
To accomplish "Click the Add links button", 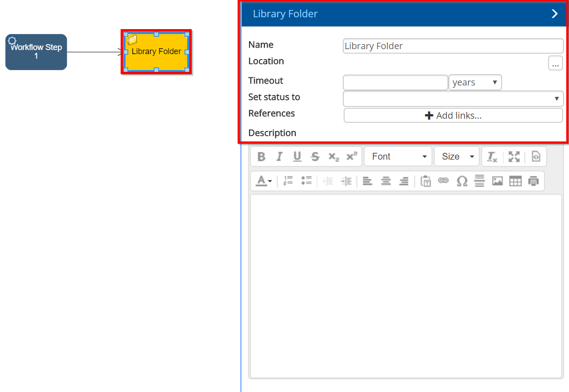I will pos(453,116).
